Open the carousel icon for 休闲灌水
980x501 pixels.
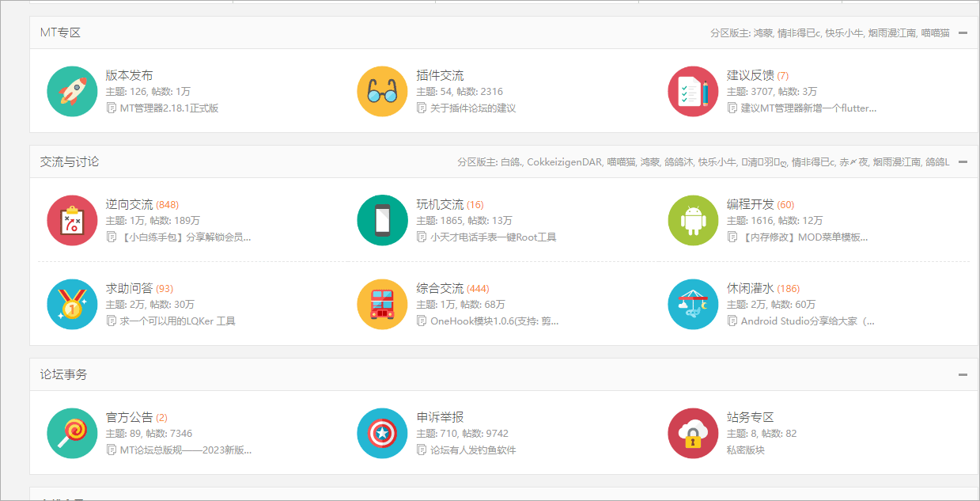[693, 304]
